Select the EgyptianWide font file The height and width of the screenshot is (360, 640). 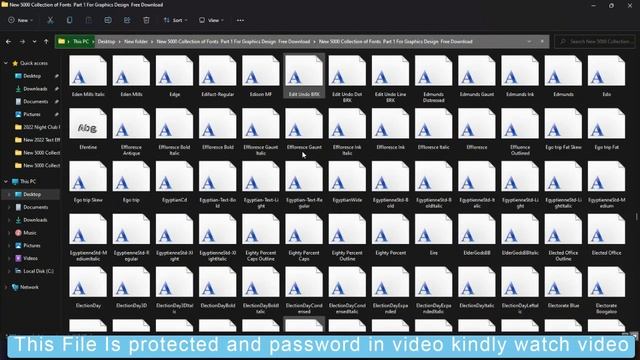tap(347, 182)
